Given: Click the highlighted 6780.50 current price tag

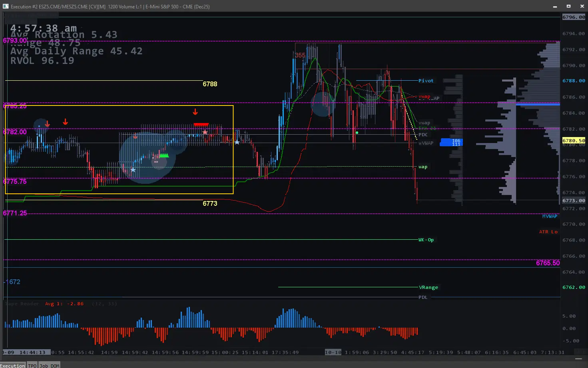Looking at the screenshot, I should [x=574, y=140].
